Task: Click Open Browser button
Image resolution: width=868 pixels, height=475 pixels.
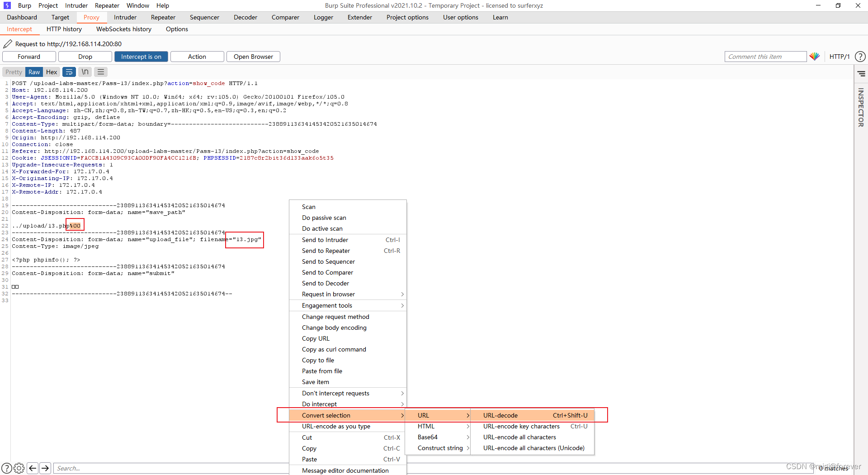Action: 253,57
